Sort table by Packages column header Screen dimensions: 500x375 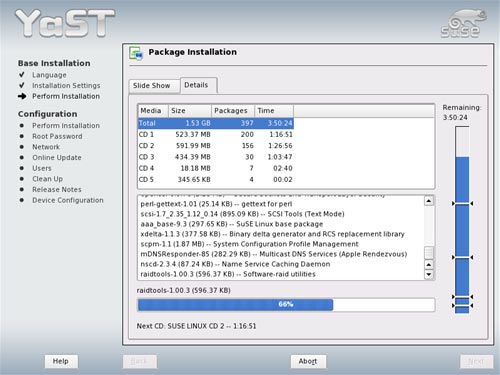click(233, 111)
